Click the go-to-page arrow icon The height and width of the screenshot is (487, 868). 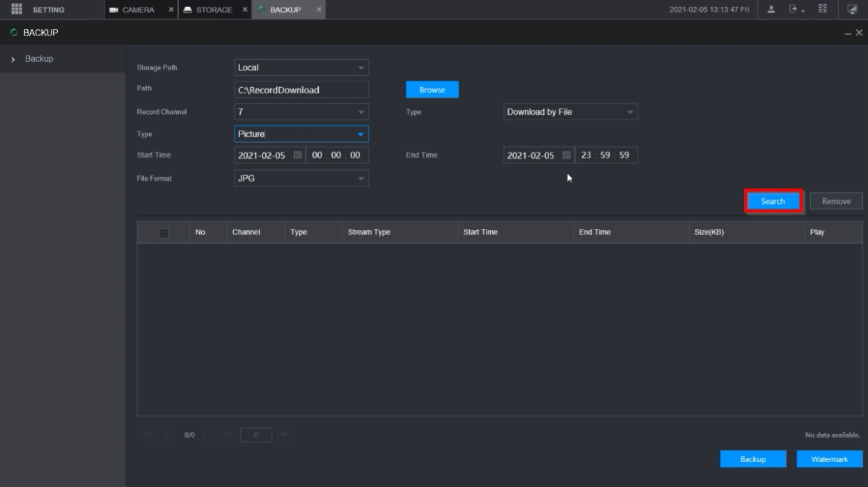click(x=284, y=435)
